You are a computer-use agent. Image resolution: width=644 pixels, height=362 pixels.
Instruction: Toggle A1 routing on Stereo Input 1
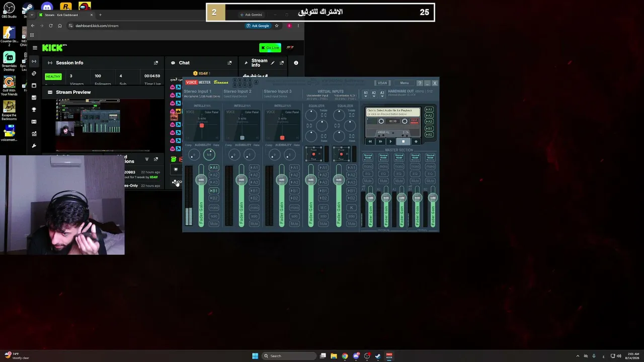(214, 168)
